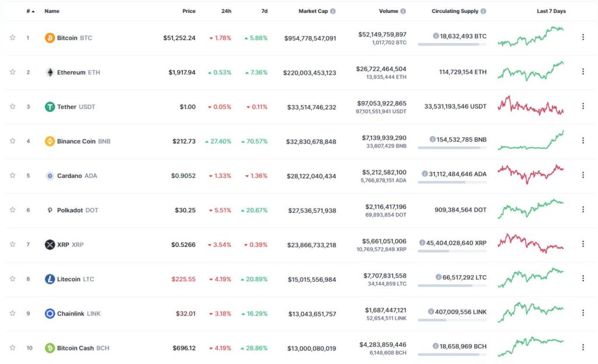Screen dimensions: 598x364
Task: Star Ethereum to add to watchlist
Action: [13, 72]
